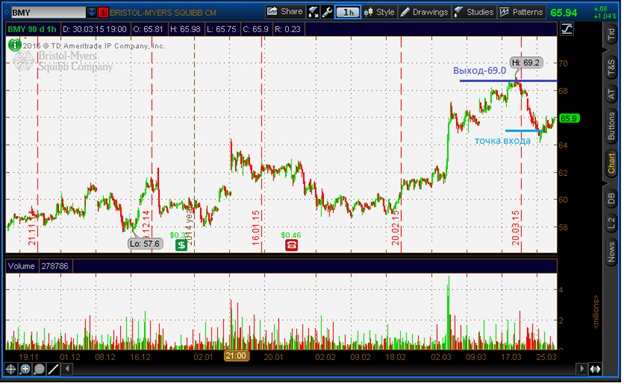Open the L2 sidebar tab
Screen dimensions: 624x386
click(611, 224)
